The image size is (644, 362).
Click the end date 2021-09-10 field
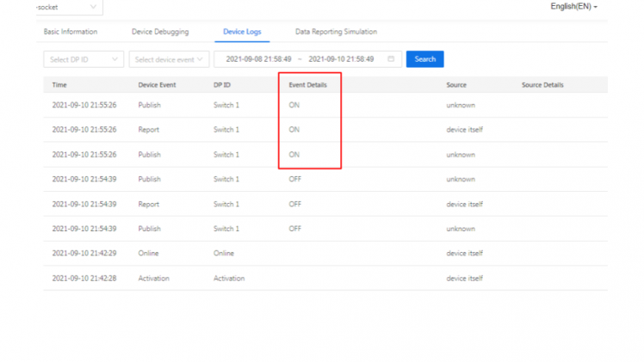(341, 59)
